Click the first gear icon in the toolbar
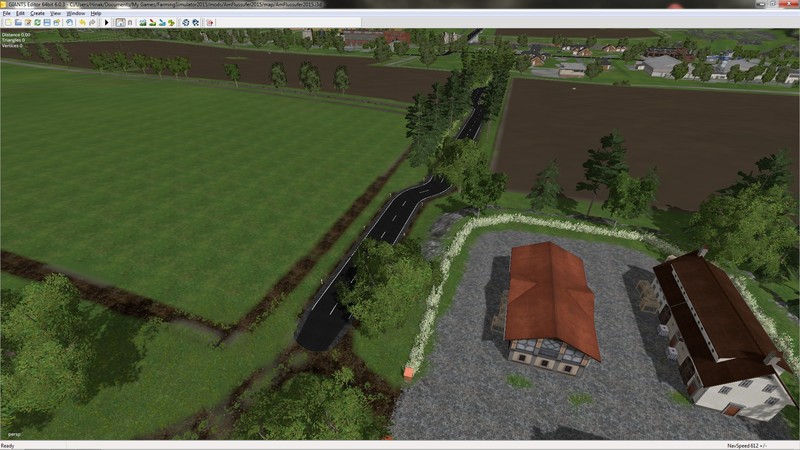The width and height of the screenshot is (800, 450). 185,22
